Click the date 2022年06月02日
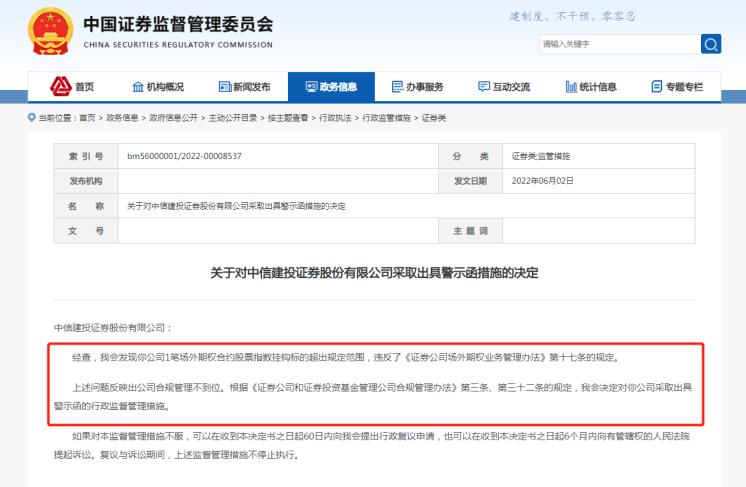 [542, 181]
